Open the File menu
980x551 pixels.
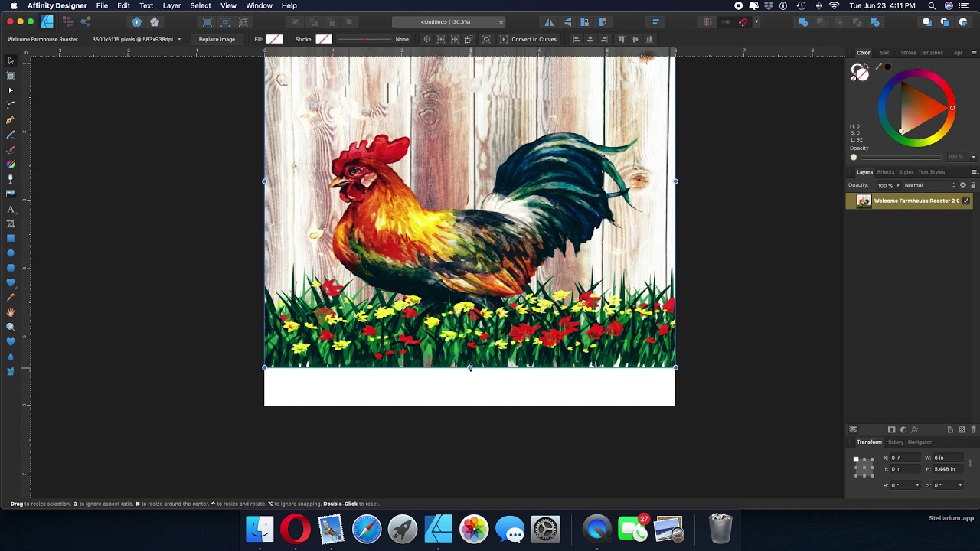(x=102, y=5)
